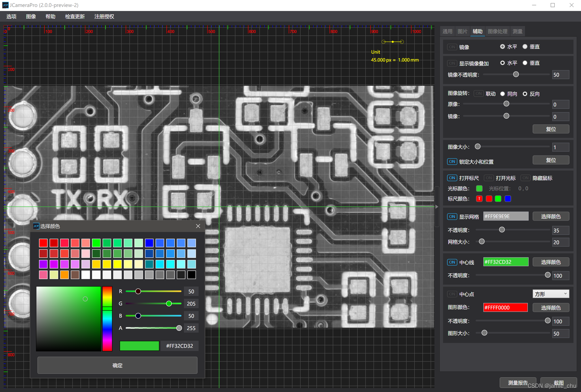The image size is (581, 392).
Task: Collapse the right panel with the arrow handle
Action: click(x=437, y=207)
